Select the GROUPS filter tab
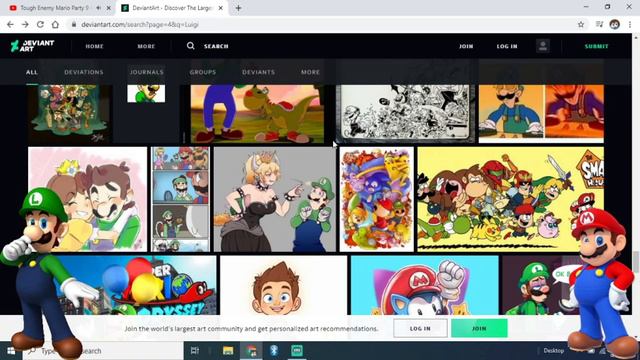The width and height of the screenshot is (640, 360). pos(202,72)
